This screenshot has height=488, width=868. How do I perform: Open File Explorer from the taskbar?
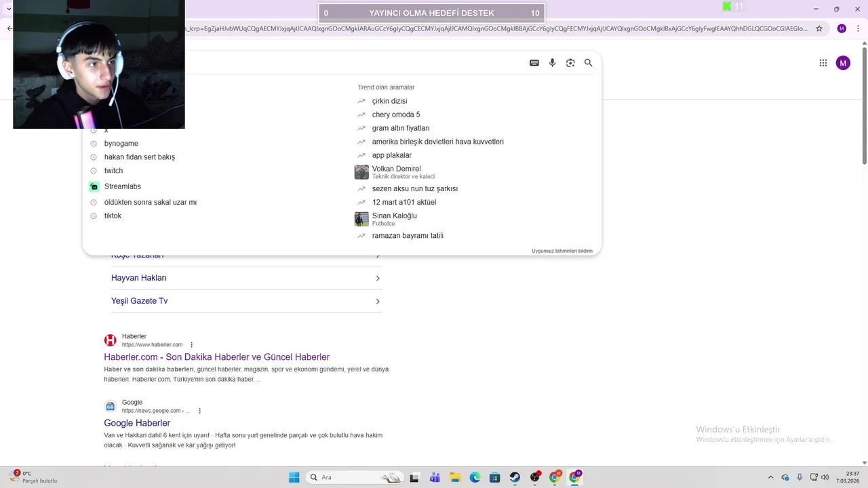pos(455,477)
